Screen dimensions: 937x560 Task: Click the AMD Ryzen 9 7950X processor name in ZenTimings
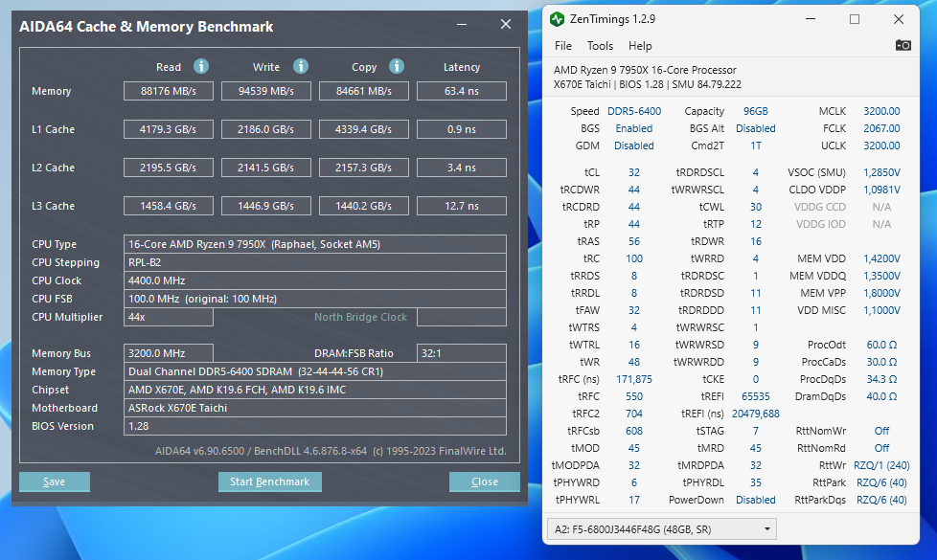pos(645,70)
